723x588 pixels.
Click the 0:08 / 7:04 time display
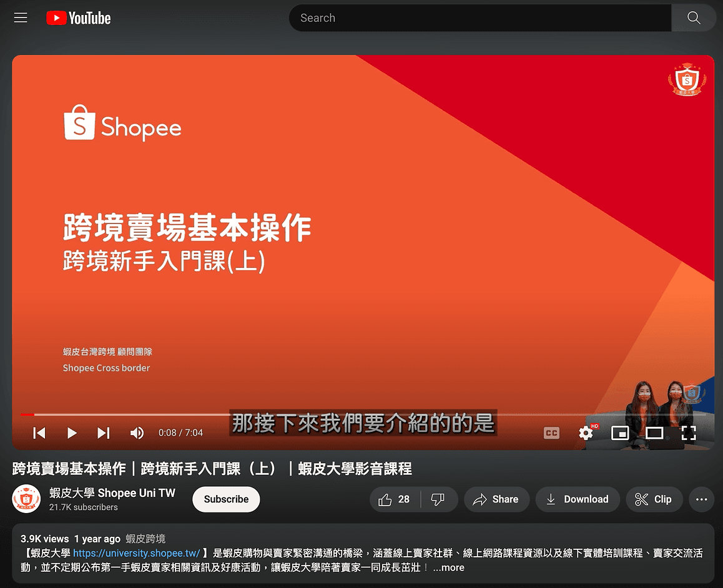pos(181,433)
